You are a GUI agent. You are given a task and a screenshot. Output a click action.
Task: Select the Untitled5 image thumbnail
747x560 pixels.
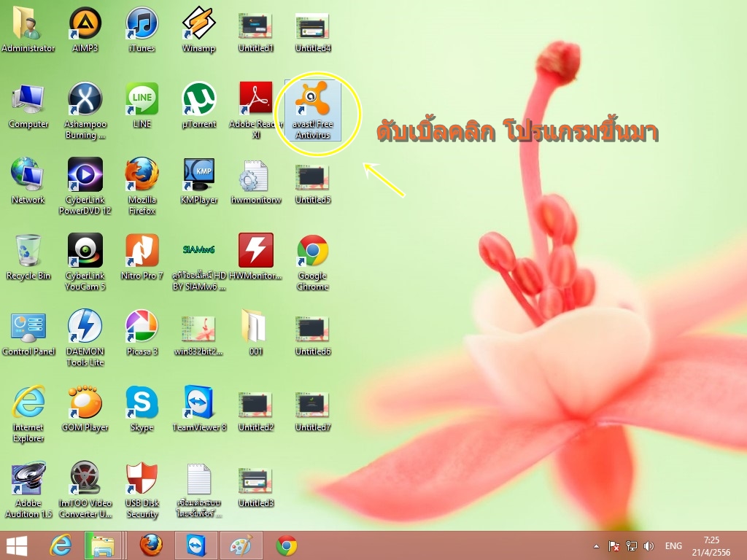pos(312,184)
